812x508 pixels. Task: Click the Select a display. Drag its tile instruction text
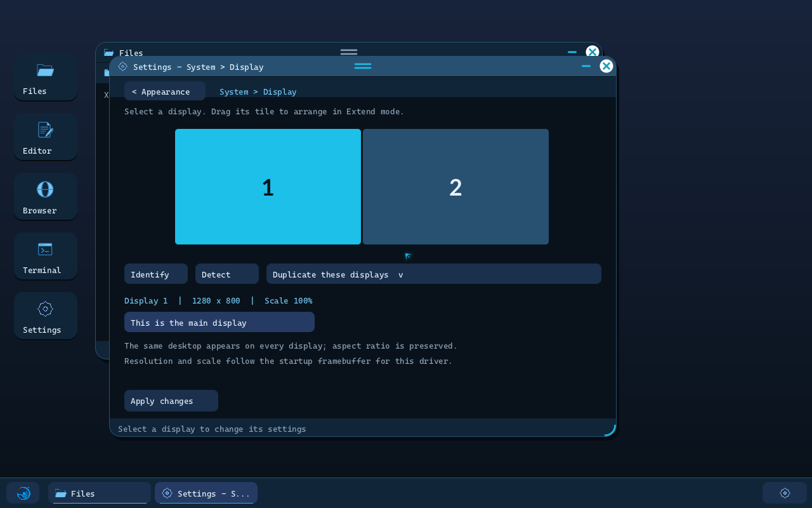[x=264, y=111]
